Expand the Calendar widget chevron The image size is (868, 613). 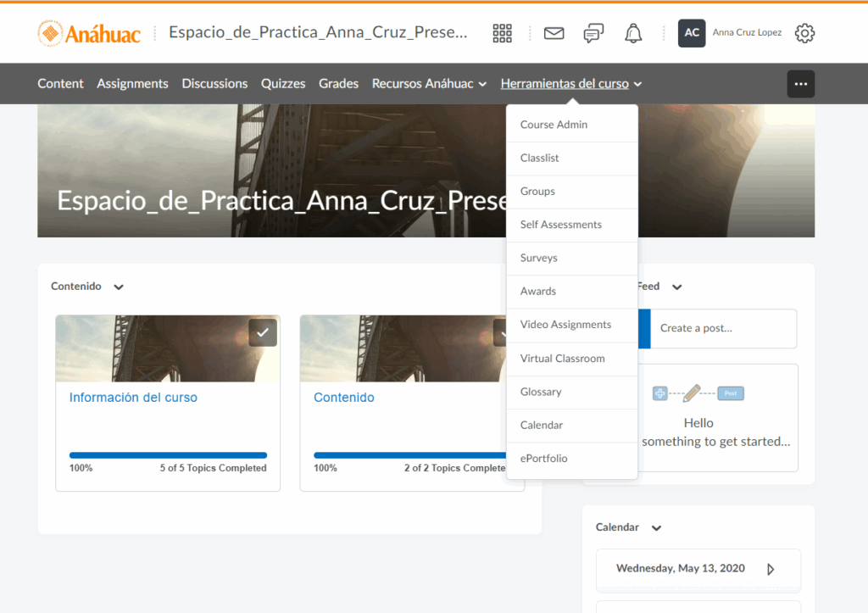tap(656, 528)
